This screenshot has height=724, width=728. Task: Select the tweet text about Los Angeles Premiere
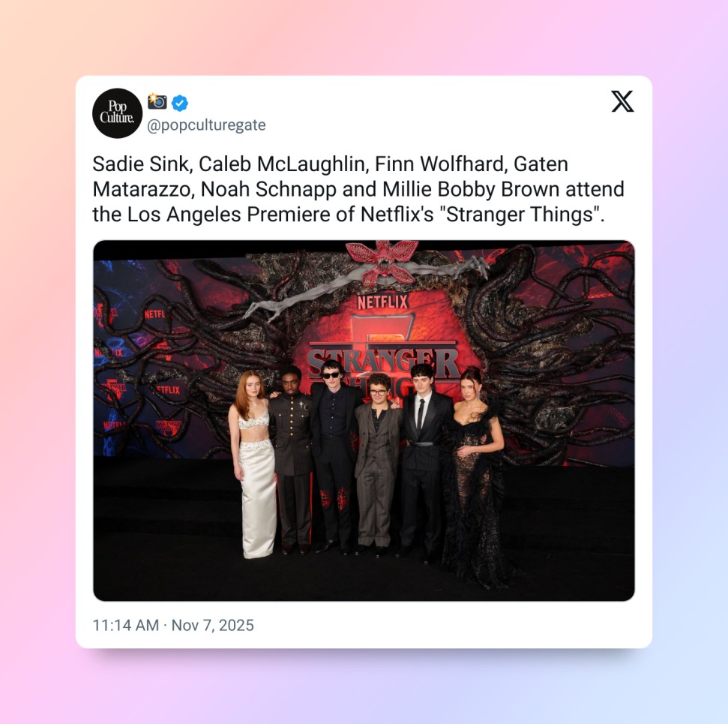[358, 189]
